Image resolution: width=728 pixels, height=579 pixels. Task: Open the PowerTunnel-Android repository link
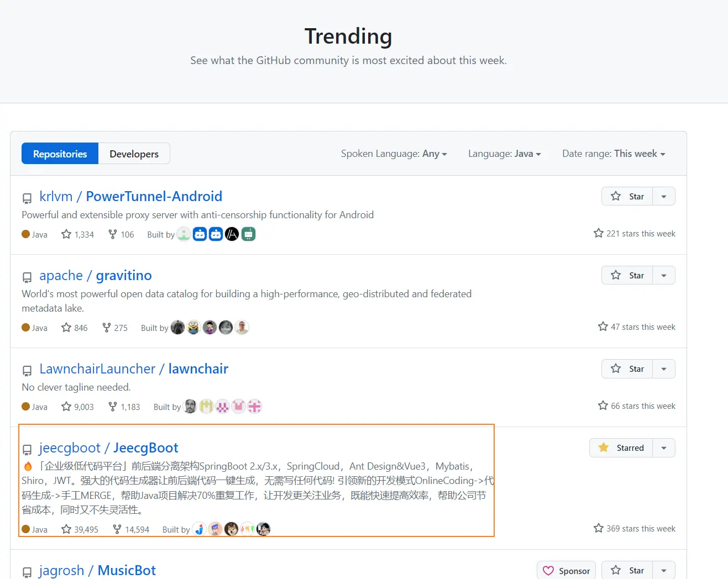coord(131,196)
